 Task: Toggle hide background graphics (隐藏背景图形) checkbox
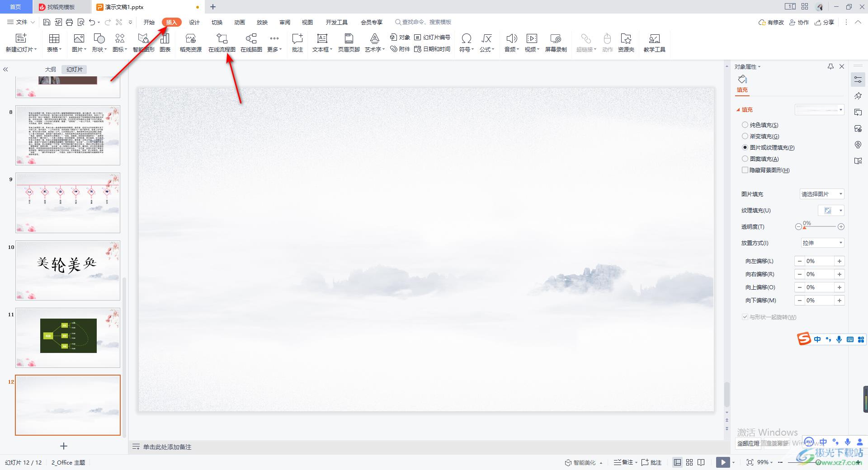[745, 170]
